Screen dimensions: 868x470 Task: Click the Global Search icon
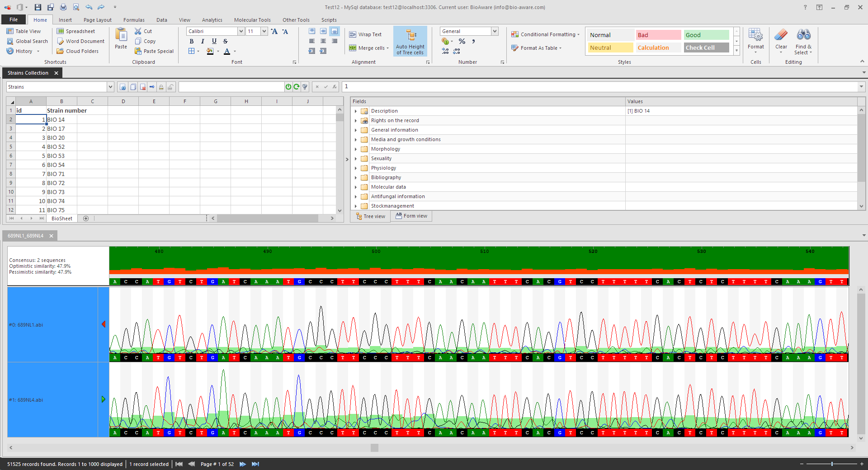point(10,41)
